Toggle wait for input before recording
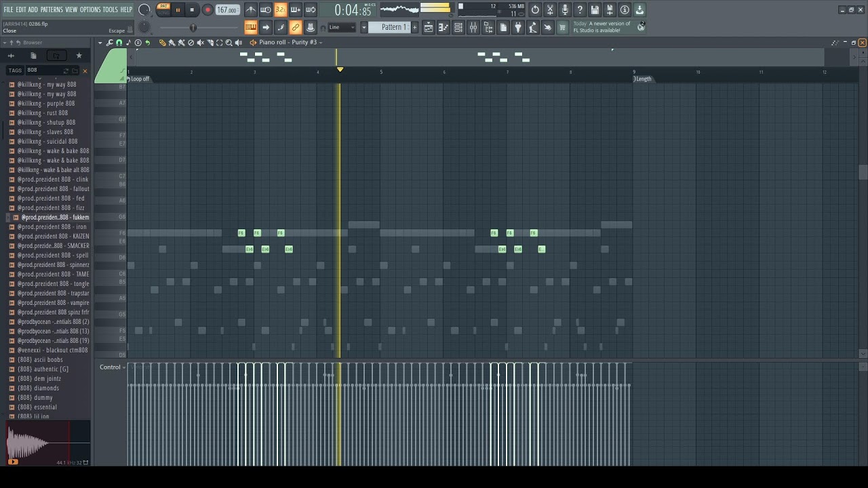Viewport: 868px width, 488px height. pyautogui.click(x=266, y=9)
